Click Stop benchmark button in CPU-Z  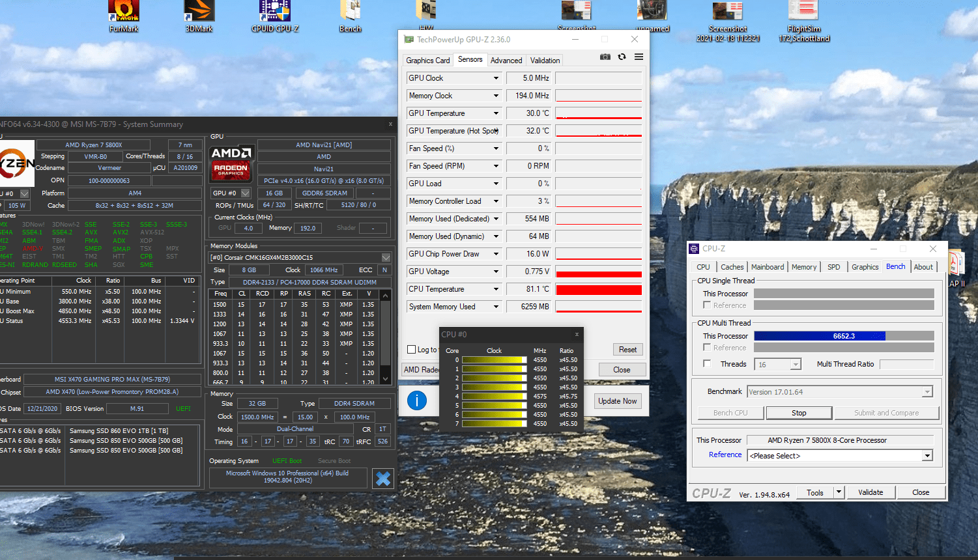(x=799, y=413)
